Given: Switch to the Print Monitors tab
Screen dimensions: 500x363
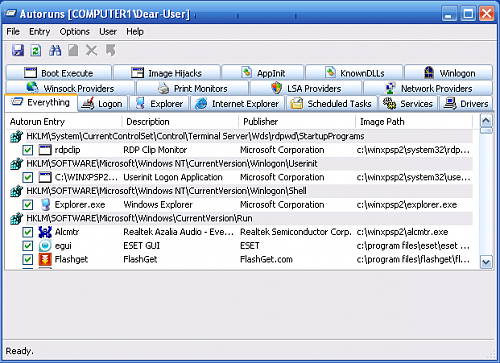Looking at the screenshot, I should tap(193, 88).
